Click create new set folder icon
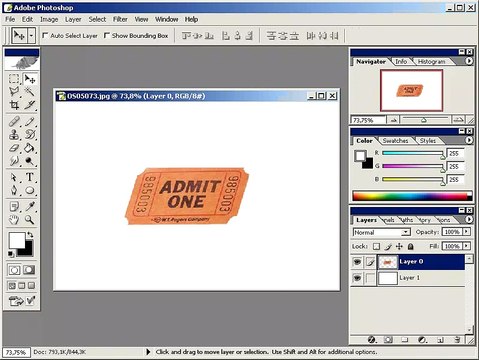The height and width of the screenshot is (360, 479). [x=405, y=340]
